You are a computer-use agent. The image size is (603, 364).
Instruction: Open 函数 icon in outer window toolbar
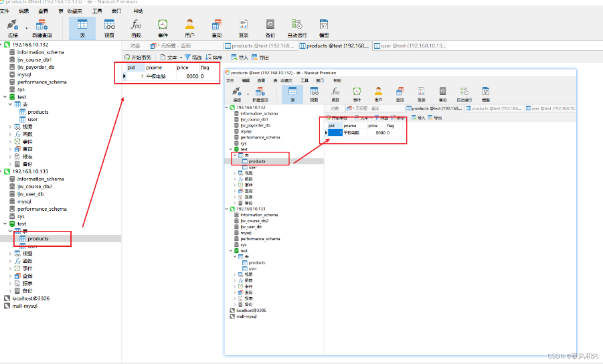pyautogui.click(x=136, y=25)
